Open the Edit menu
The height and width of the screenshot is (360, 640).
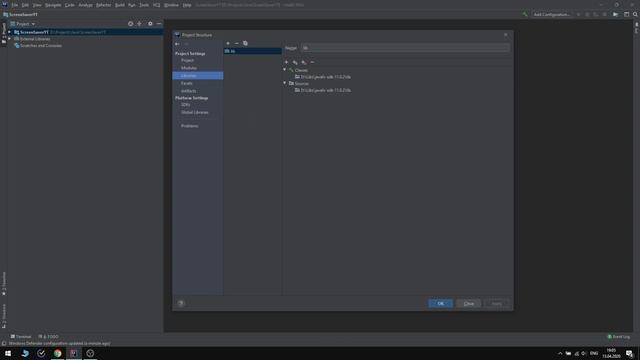click(25, 5)
